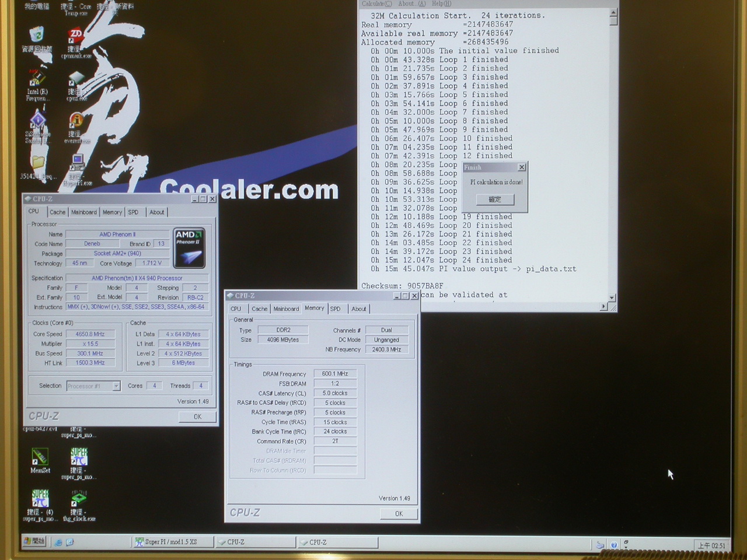This screenshot has width=747, height=560.
Task: Click the HT Link value 1500.3 MHz
Action: click(x=90, y=363)
